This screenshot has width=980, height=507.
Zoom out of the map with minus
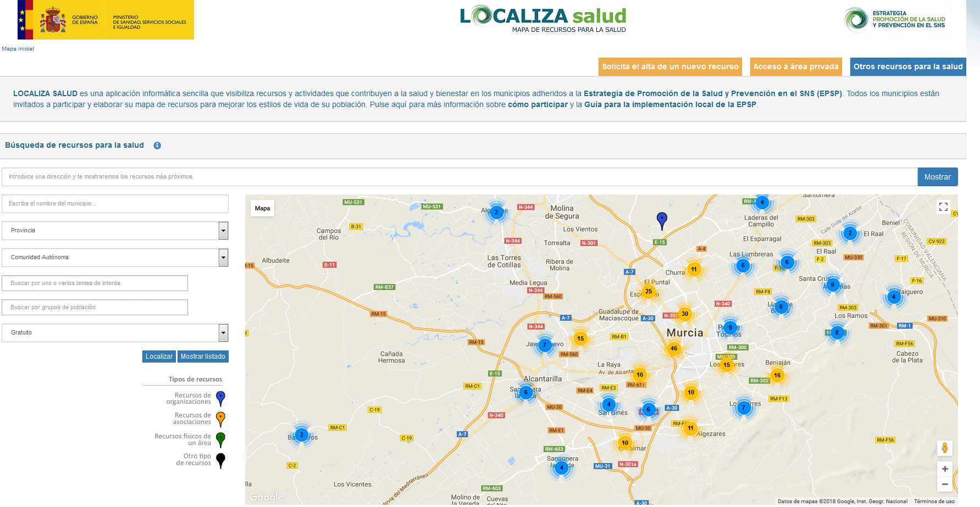coord(945,484)
